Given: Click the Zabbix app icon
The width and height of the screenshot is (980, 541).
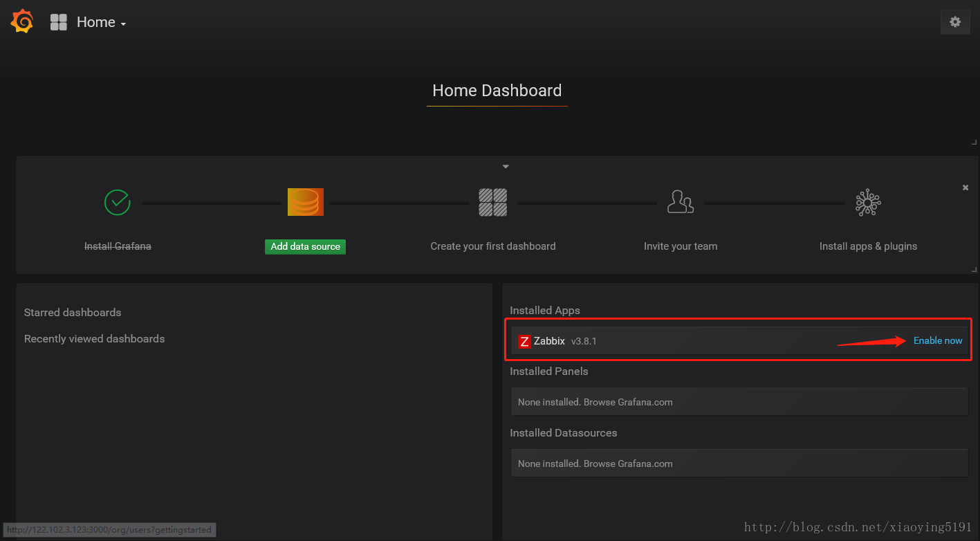Looking at the screenshot, I should (524, 341).
